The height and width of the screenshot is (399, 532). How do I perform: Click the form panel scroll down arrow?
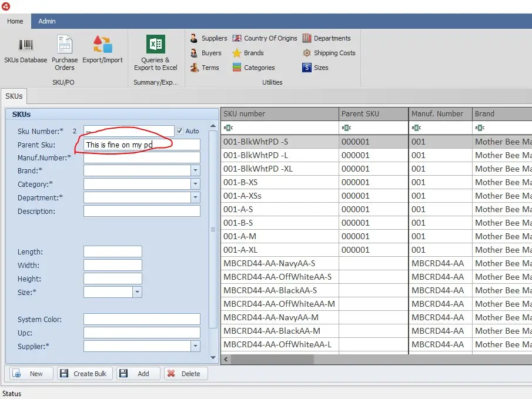tap(213, 358)
